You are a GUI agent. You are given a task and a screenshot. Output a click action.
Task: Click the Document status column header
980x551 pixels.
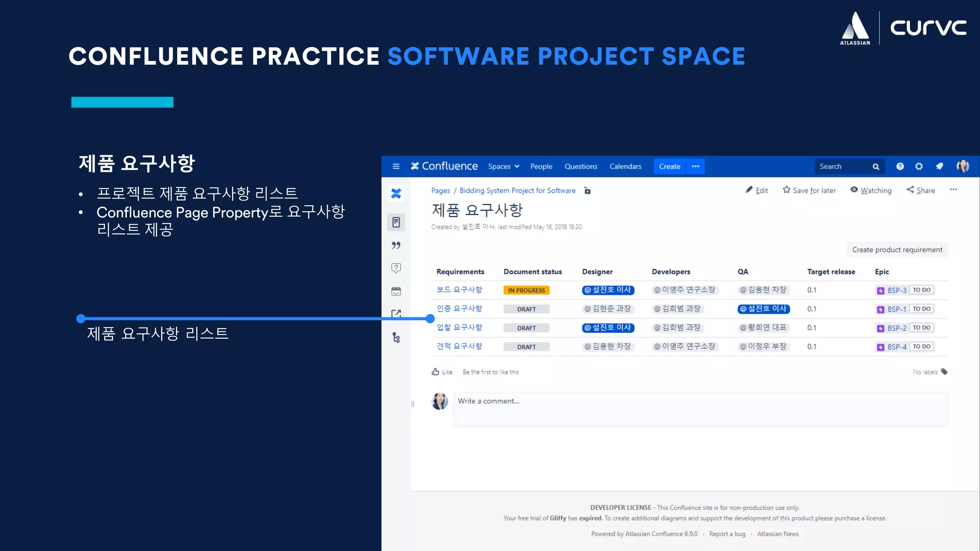pyautogui.click(x=533, y=272)
